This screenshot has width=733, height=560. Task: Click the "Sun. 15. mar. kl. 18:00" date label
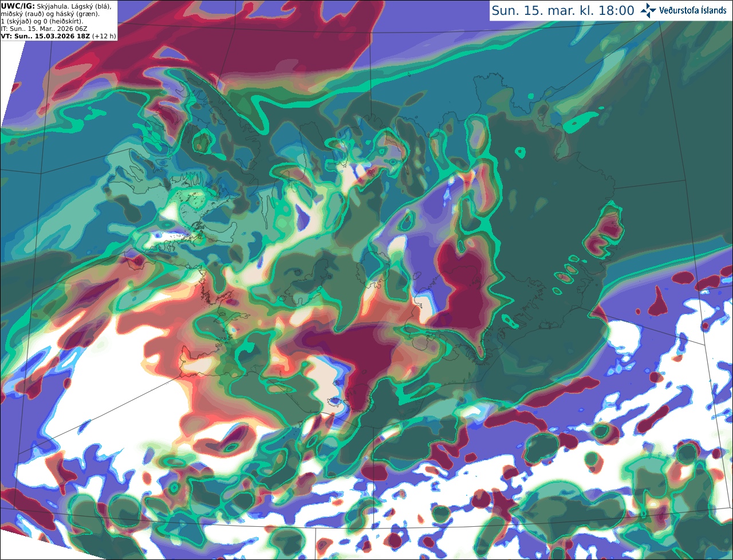coord(562,10)
